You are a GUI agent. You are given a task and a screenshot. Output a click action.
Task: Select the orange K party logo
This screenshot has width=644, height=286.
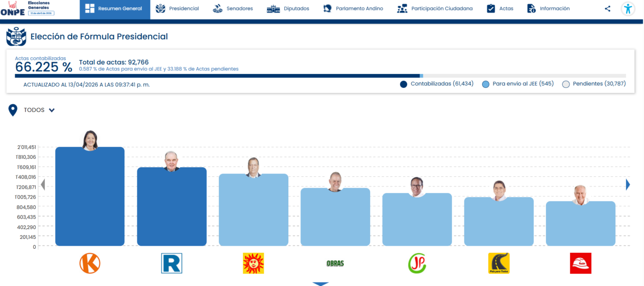[90, 263]
